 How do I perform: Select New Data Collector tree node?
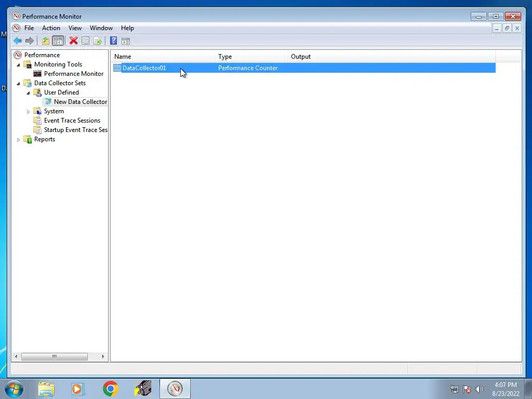tap(81, 102)
